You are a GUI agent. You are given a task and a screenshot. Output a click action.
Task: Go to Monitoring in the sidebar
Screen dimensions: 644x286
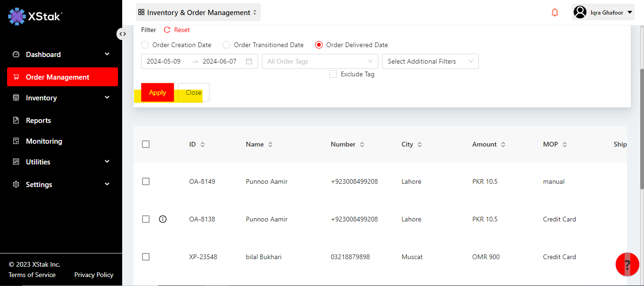tap(44, 141)
